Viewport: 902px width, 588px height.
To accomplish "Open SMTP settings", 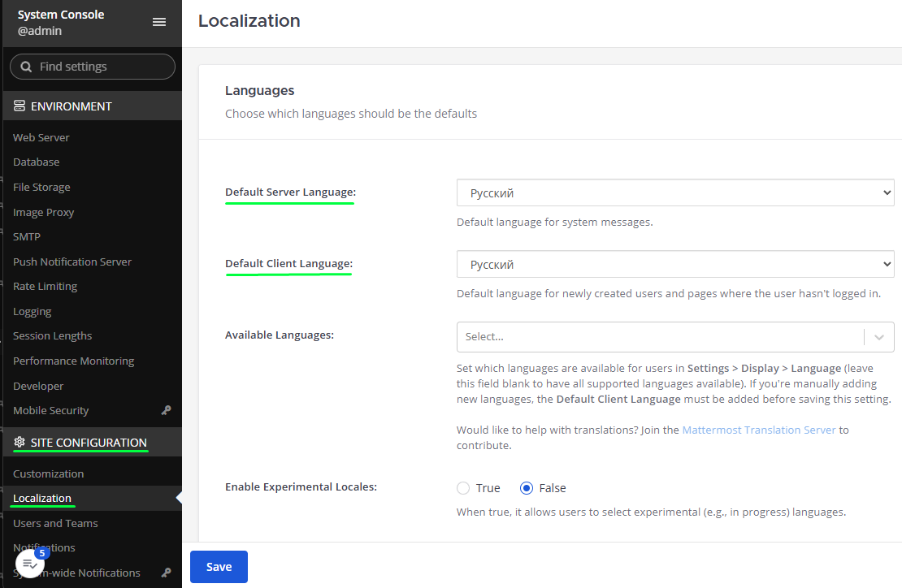I will [27, 237].
